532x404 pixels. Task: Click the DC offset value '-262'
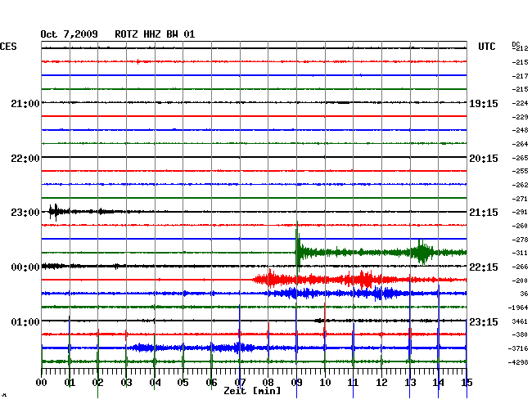tap(520, 185)
